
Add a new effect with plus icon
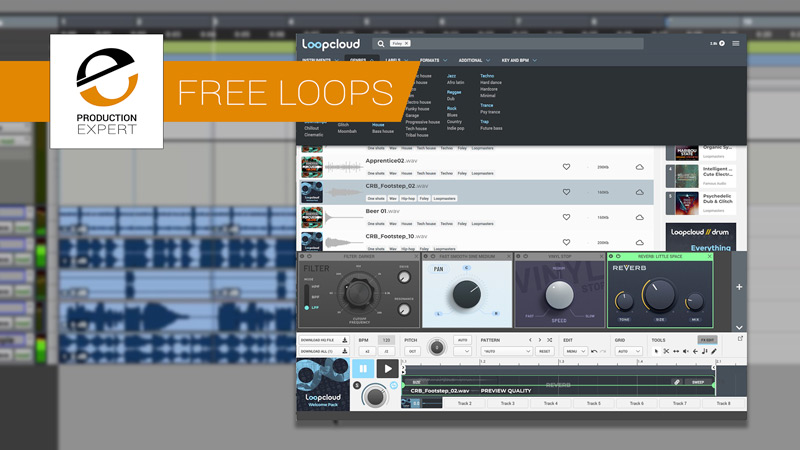[x=739, y=287]
